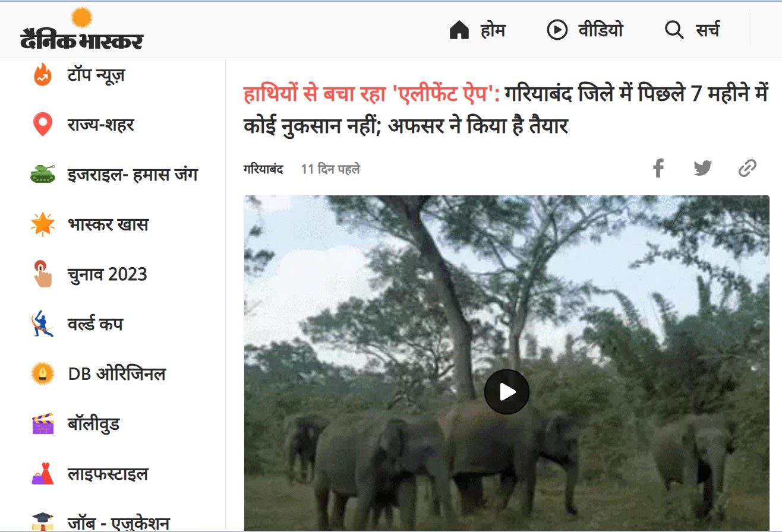Play the elephant video

[x=506, y=392]
